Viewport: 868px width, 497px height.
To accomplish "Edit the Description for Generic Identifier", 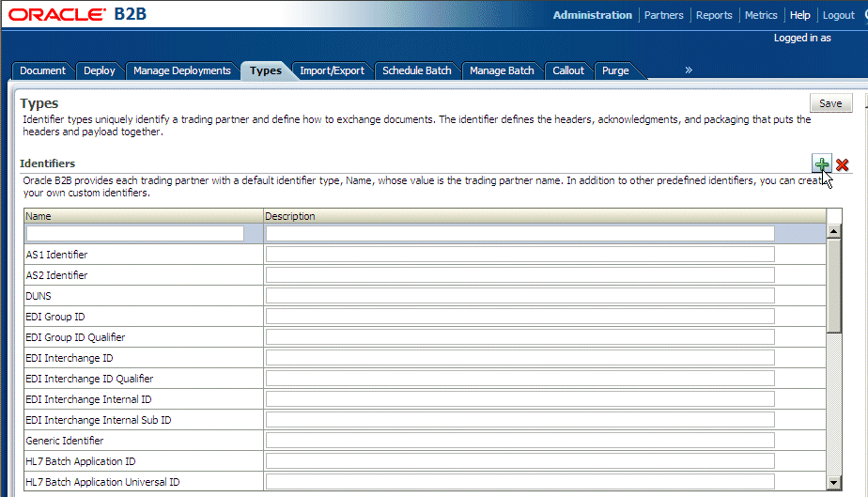I will (x=519, y=441).
